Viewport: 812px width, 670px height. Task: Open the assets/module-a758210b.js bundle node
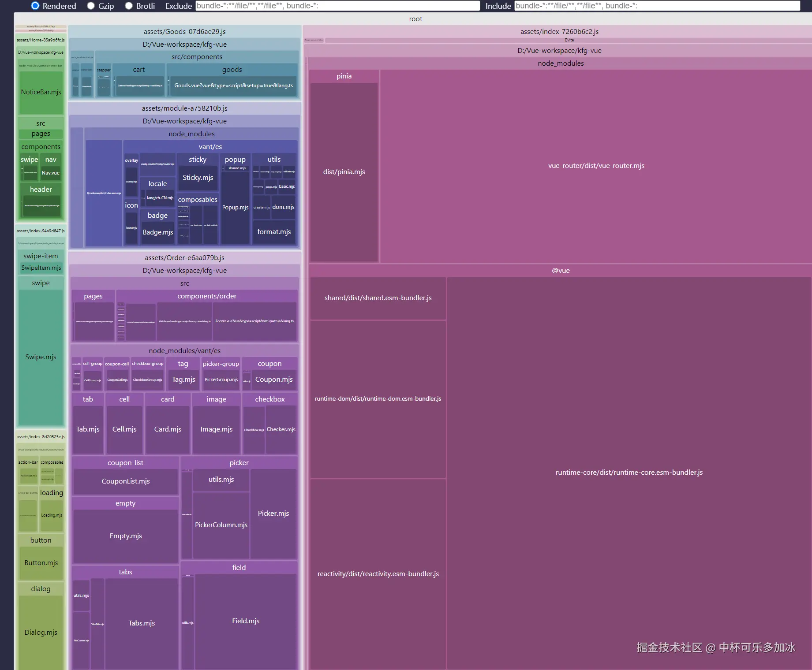click(185, 108)
